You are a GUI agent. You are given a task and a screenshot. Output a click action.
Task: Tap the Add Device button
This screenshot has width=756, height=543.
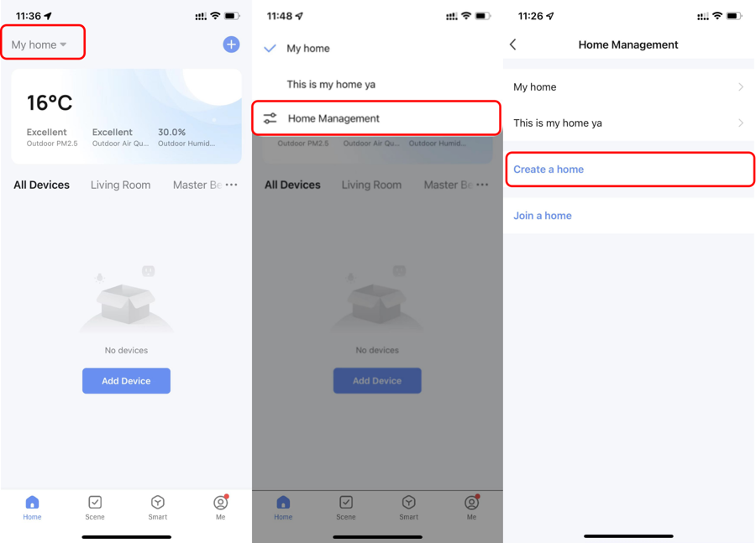(x=126, y=381)
